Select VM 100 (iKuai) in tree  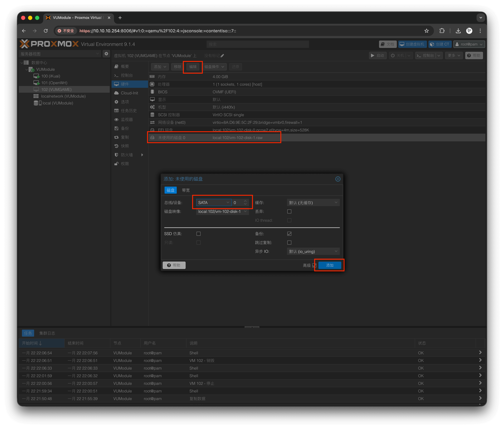[x=51, y=76]
